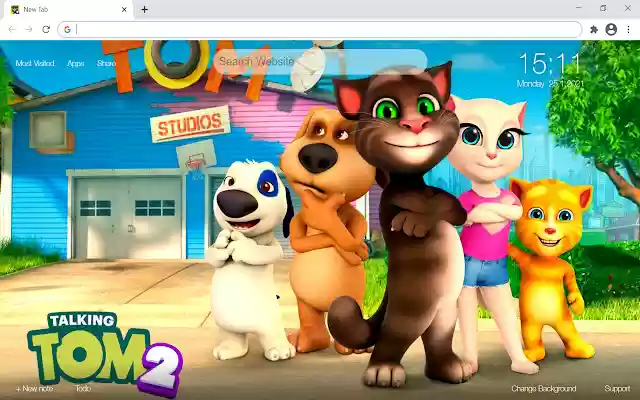Open the Extensions puzzle-piece icon

coord(594,29)
